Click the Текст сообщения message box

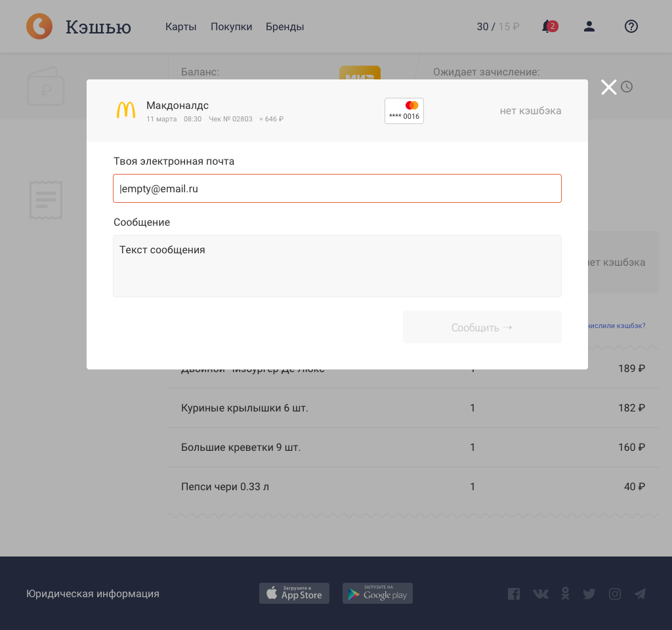click(x=337, y=266)
